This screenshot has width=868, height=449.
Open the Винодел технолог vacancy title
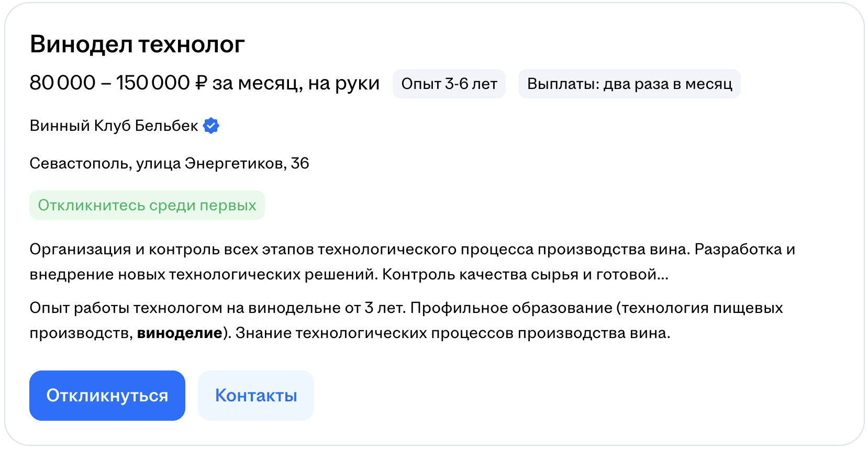(x=137, y=44)
